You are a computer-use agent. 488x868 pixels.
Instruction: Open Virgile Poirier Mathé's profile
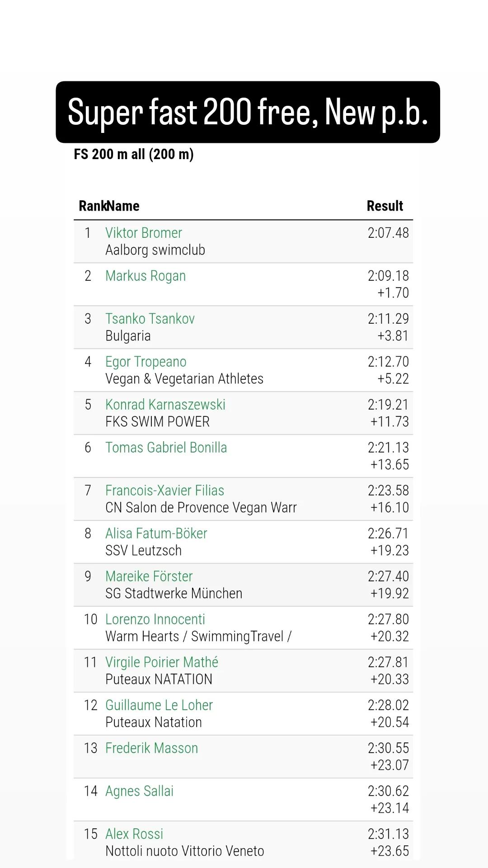tap(162, 662)
